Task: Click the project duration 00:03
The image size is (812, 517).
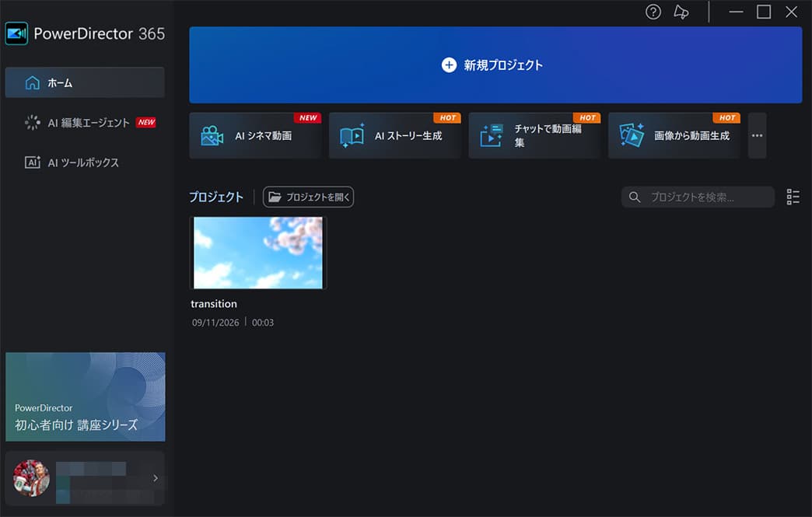Action: (x=263, y=323)
